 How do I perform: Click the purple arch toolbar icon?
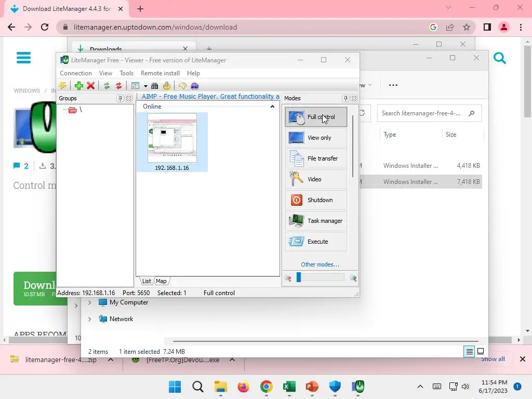[195, 86]
